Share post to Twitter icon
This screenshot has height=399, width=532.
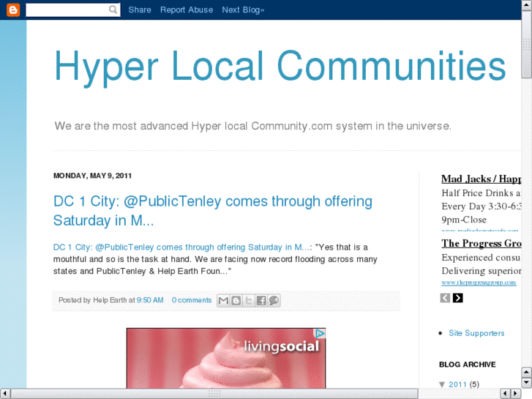pos(249,300)
